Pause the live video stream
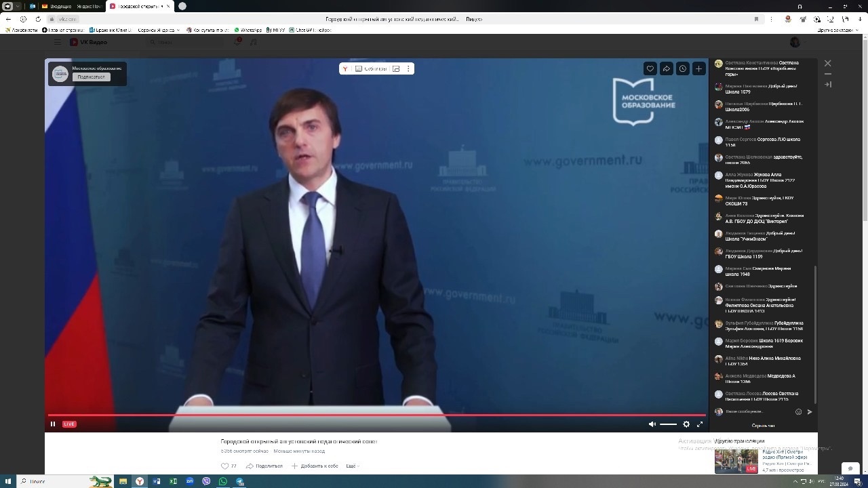 point(53,424)
